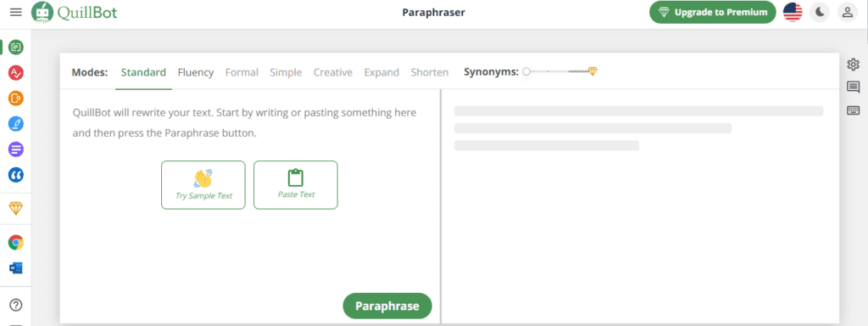868x326 pixels.
Task: Open the user account icon
Action: (x=847, y=12)
